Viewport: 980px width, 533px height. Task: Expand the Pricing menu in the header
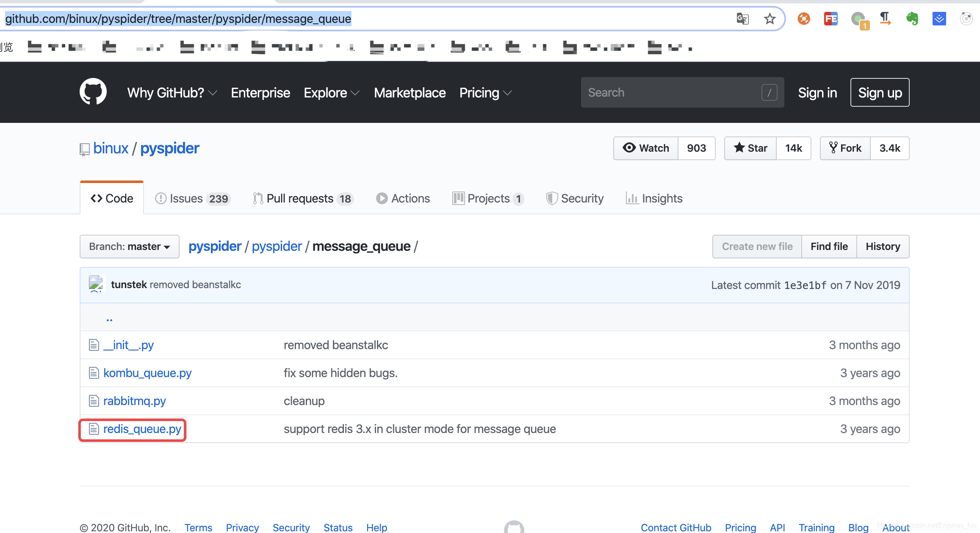[x=485, y=92]
